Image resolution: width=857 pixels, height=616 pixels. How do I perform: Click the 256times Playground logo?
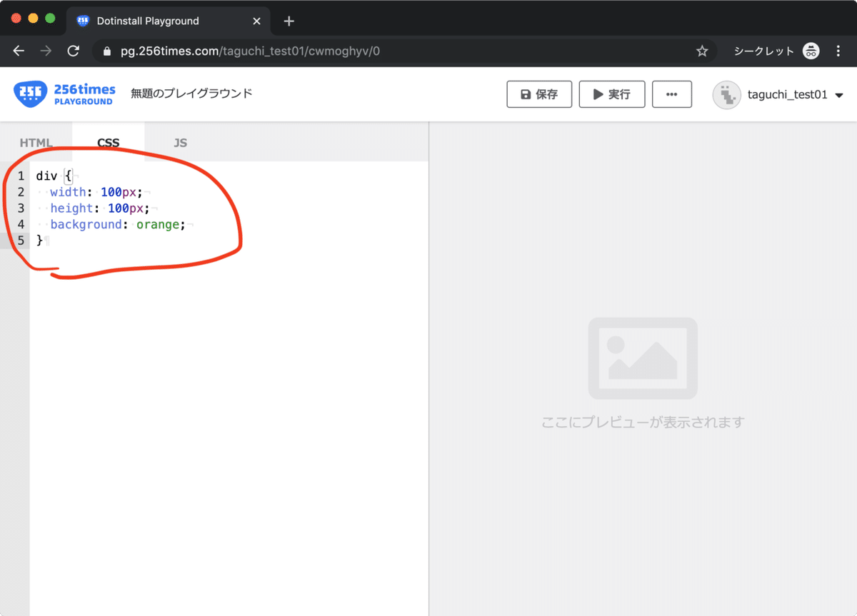(x=64, y=94)
